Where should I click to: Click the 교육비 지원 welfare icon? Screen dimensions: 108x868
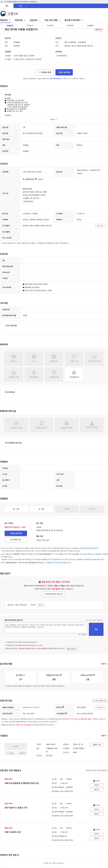74,358
